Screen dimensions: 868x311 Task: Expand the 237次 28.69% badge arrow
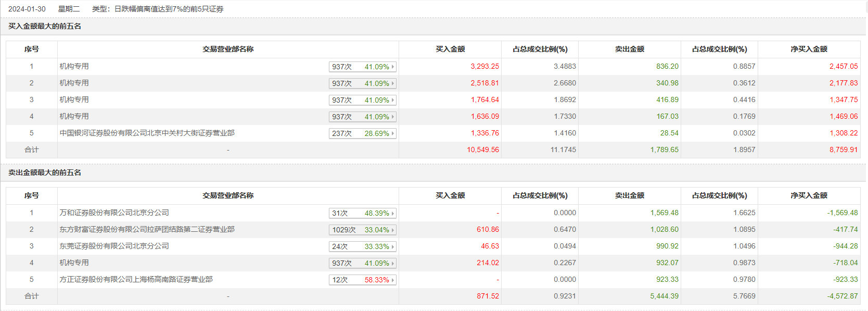click(x=392, y=133)
